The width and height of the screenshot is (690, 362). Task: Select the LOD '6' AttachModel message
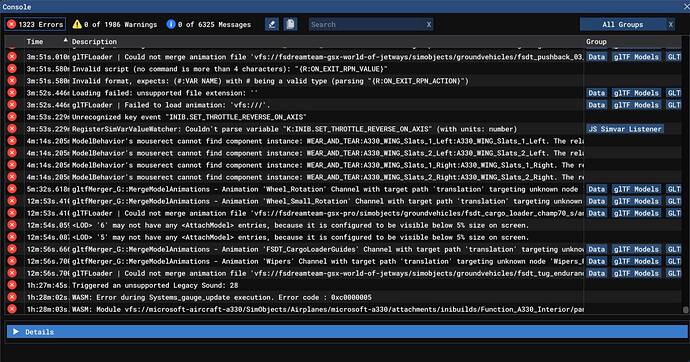point(301,225)
